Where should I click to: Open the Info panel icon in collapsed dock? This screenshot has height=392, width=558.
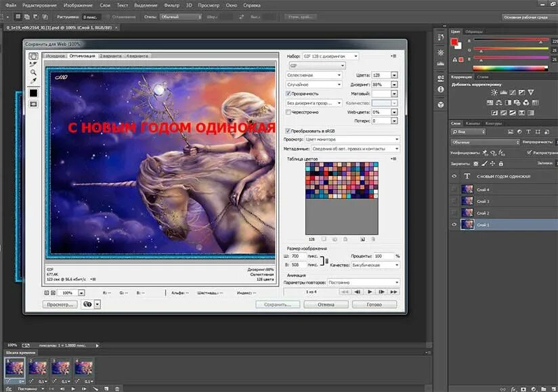click(441, 89)
